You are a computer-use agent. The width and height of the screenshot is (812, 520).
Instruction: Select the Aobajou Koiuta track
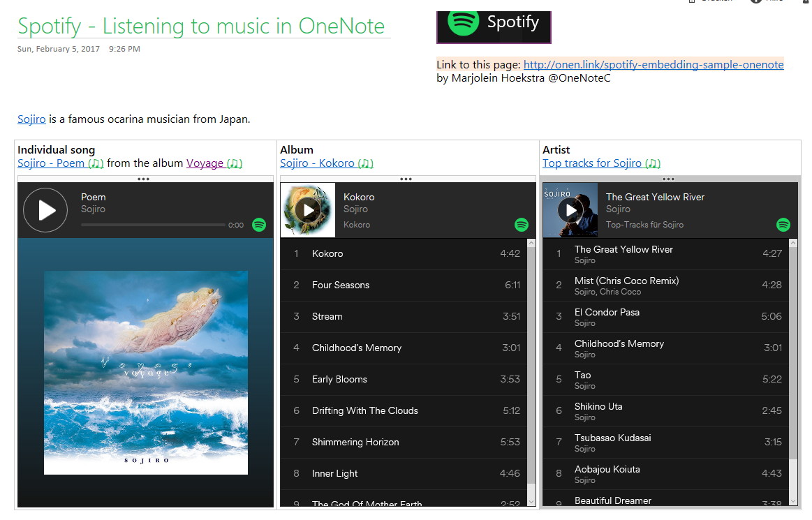pos(666,474)
